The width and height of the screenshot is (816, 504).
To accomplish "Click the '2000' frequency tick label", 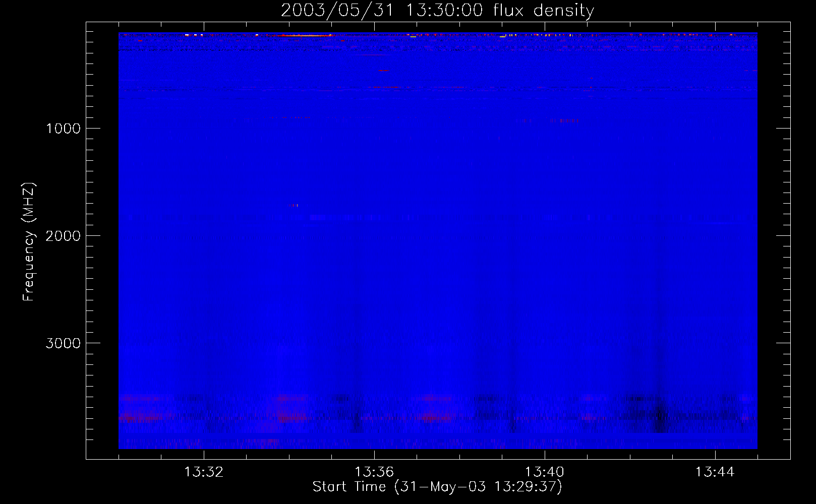I will point(63,236).
